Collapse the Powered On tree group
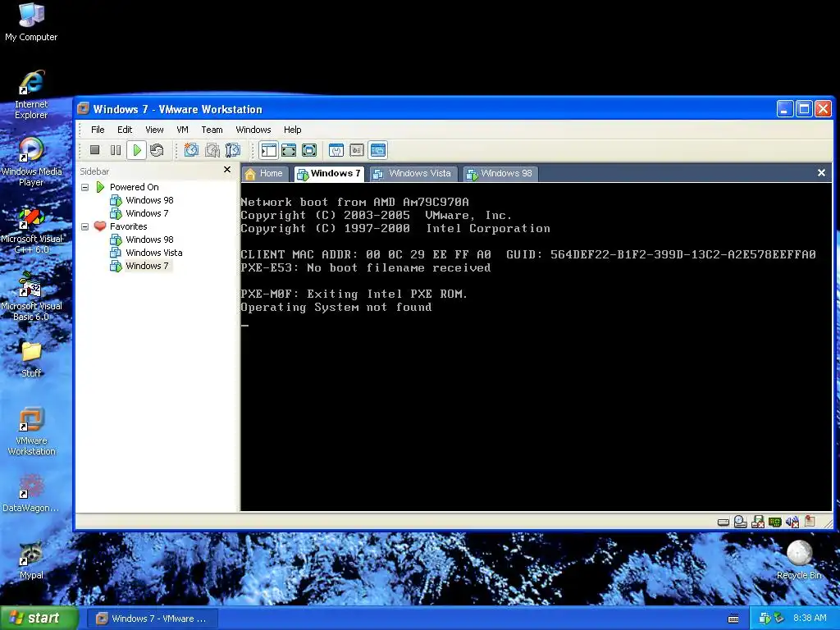The height and width of the screenshot is (630, 840). [84, 188]
